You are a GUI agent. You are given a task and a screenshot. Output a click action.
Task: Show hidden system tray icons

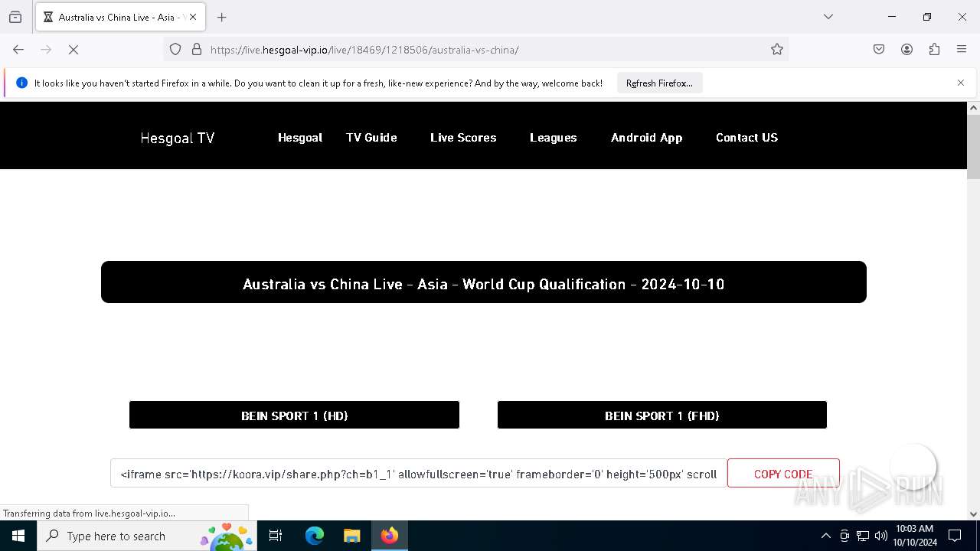[825, 536]
